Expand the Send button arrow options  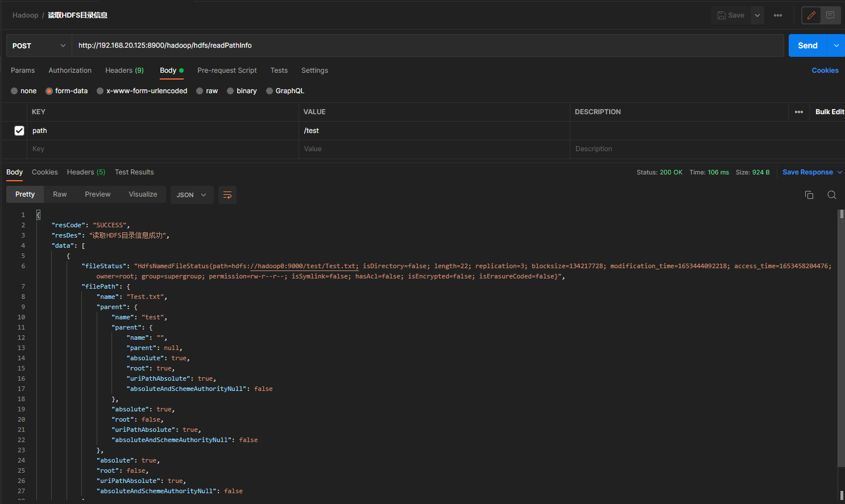(836, 45)
